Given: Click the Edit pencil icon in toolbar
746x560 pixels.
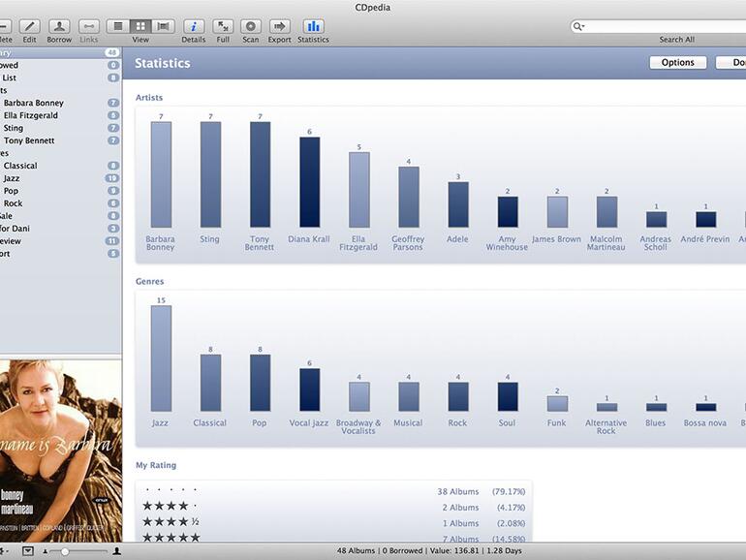Looking at the screenshot, I should coord(29,26).
